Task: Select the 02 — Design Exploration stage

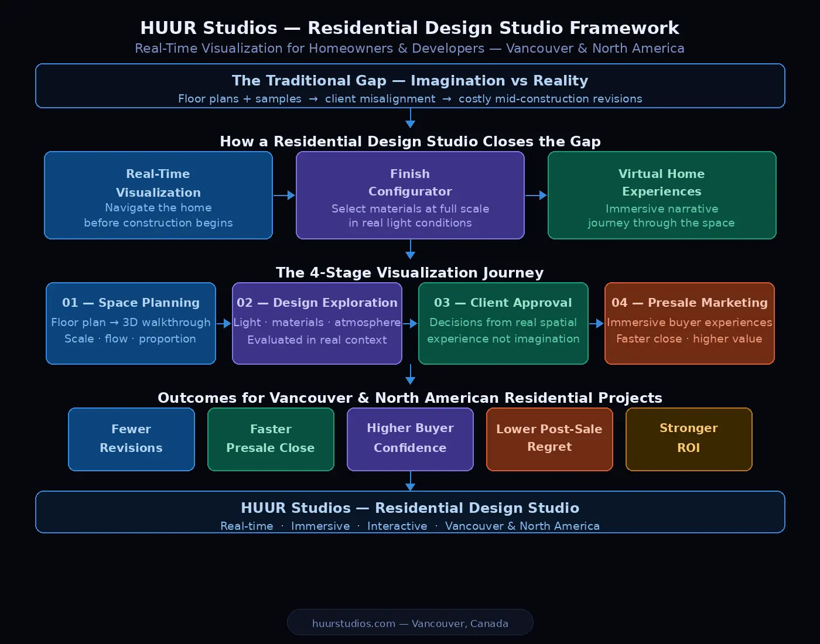Action: [x=317, y=323]
